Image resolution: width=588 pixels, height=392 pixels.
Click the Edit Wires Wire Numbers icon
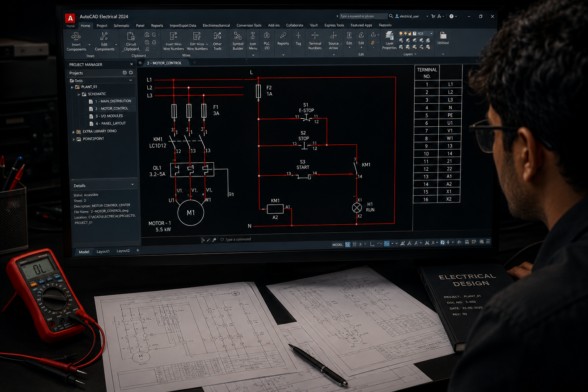197,36
